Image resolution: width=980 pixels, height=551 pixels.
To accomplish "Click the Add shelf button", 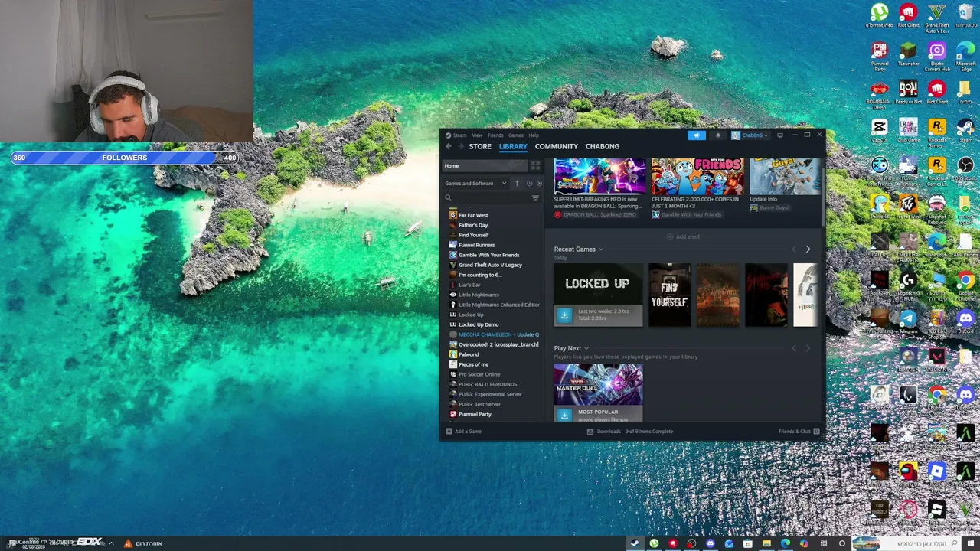I will (683, 237).
